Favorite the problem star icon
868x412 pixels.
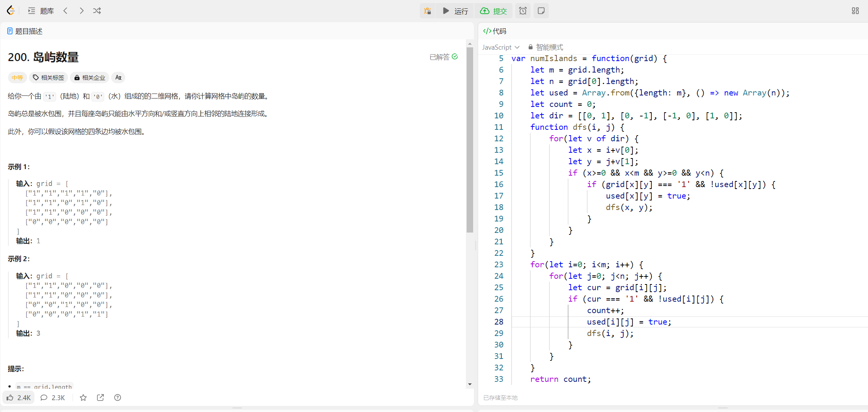pos(83,397)
